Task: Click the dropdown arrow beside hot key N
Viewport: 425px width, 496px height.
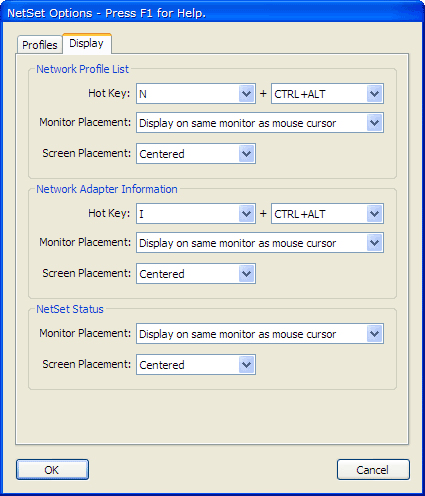Action: [x=247, y=94]
